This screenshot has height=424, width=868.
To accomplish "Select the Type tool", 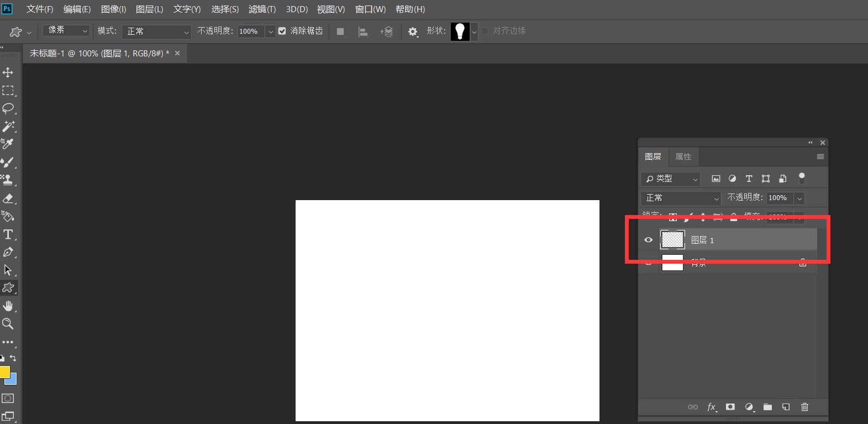I will point(8,234).
